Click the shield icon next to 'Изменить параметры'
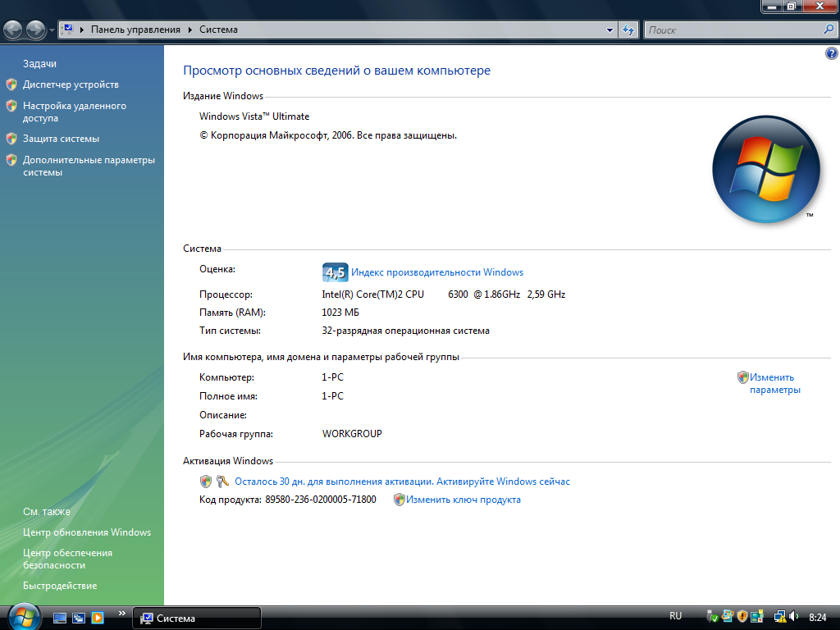Image resolution: width=840 pixels, height=630 pixels. coord(743,377)
